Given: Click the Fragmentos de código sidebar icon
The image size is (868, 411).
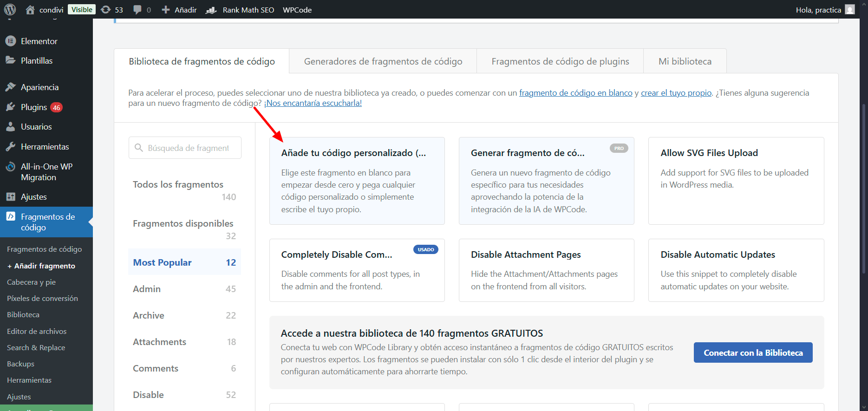Looking at the screenshot, I should coord(11,216).
